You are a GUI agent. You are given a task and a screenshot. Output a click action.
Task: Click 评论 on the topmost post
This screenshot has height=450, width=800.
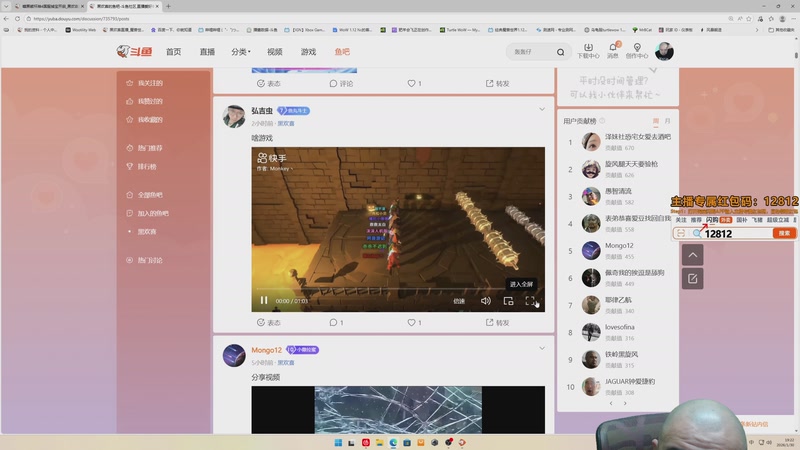(341, 83)
